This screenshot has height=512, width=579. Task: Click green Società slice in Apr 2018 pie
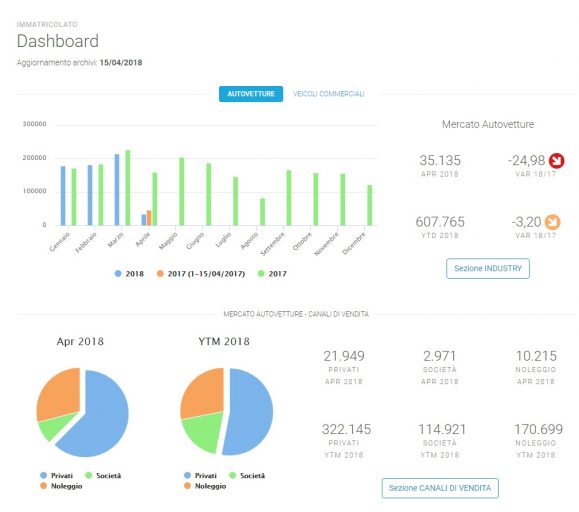[55, 426]
